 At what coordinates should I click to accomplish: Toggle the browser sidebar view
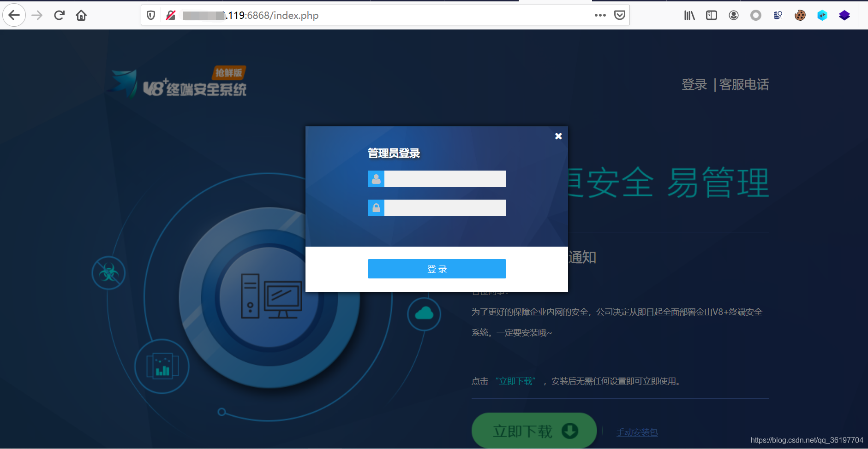[712, 15]
